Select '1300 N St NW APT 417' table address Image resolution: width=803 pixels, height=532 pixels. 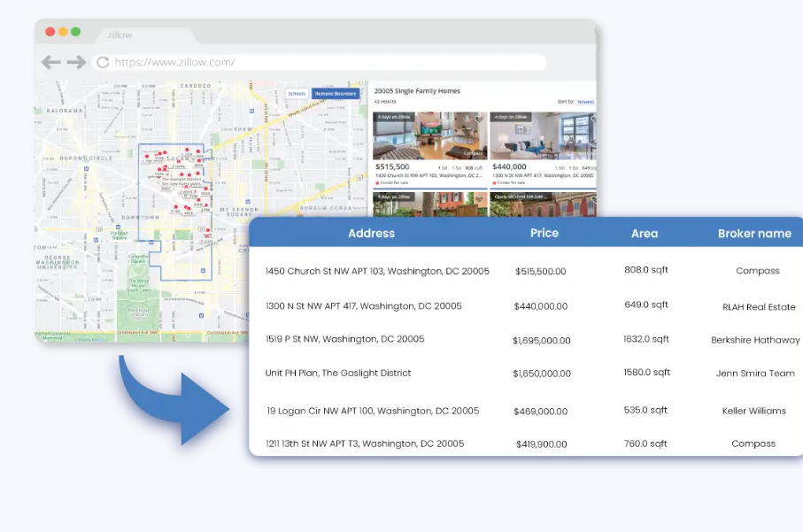363,306
